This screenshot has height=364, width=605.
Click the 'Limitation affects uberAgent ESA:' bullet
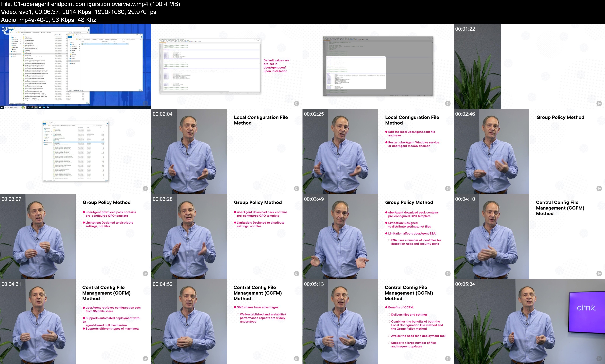point(410,234)
